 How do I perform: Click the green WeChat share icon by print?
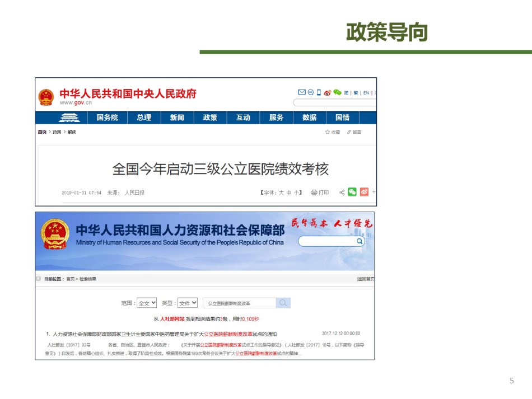[352, 192]
